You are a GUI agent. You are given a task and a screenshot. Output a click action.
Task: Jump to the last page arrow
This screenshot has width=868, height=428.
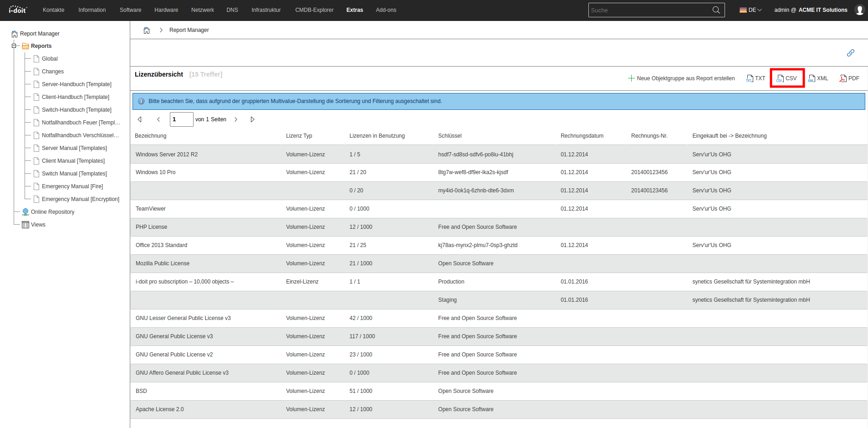252,119
